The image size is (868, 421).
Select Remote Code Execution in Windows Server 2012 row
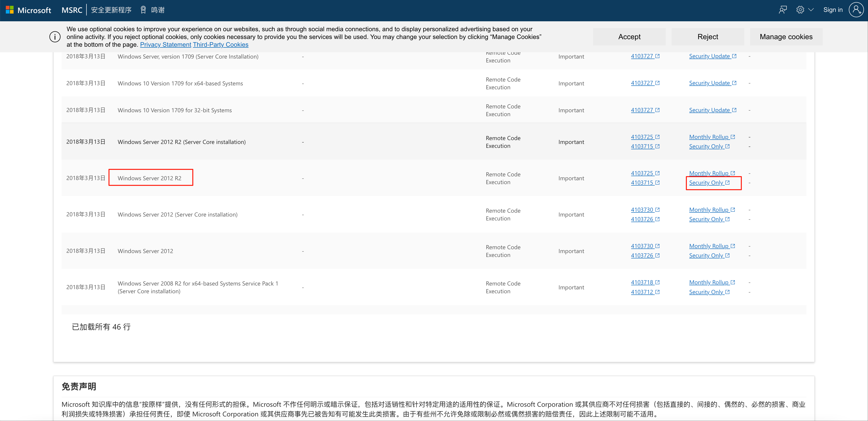[x=503, y=251]
